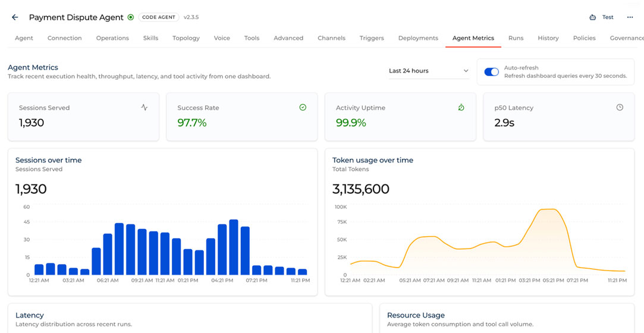Click the Success Rate checkmark icon
This screenshot has height=333, width=644.
click(303, 107)
